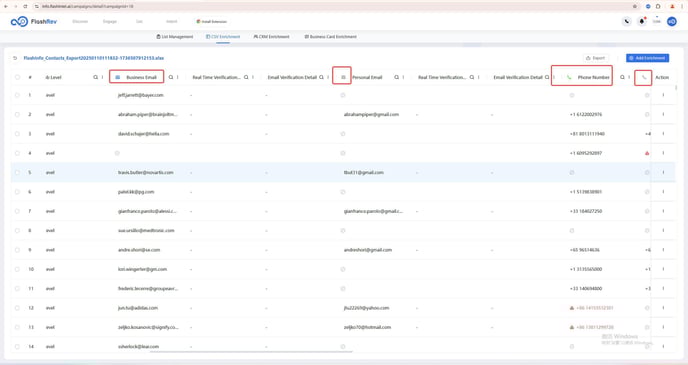688x365 pixels.
Task: Click the table's vertical scrollbar
Action: (x=676, y=88)
